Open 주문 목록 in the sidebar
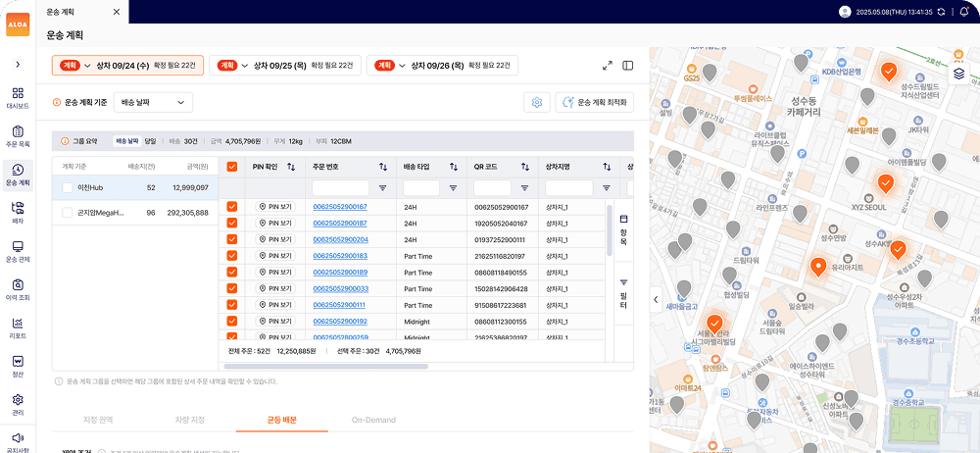980x453 pixels. tap(18, 136)
